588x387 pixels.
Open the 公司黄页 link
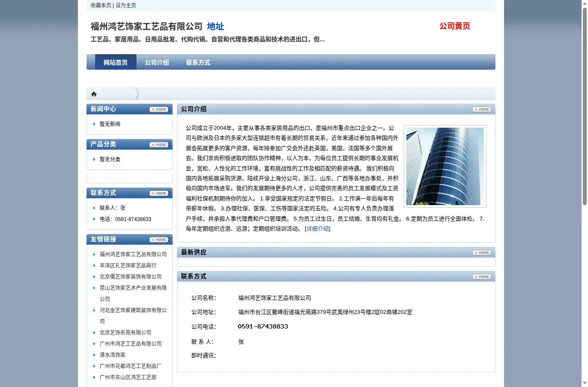click(x=455, y=26)
